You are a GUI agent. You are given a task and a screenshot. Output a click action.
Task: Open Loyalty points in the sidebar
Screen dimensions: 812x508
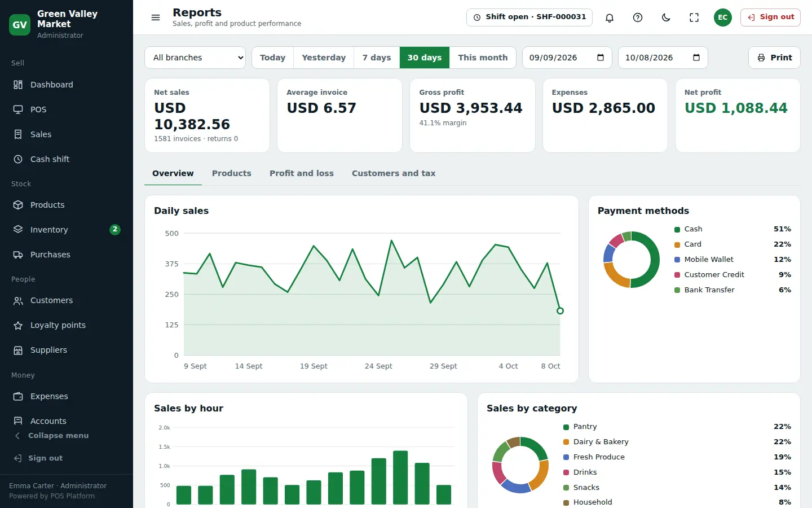pos(67,325)
